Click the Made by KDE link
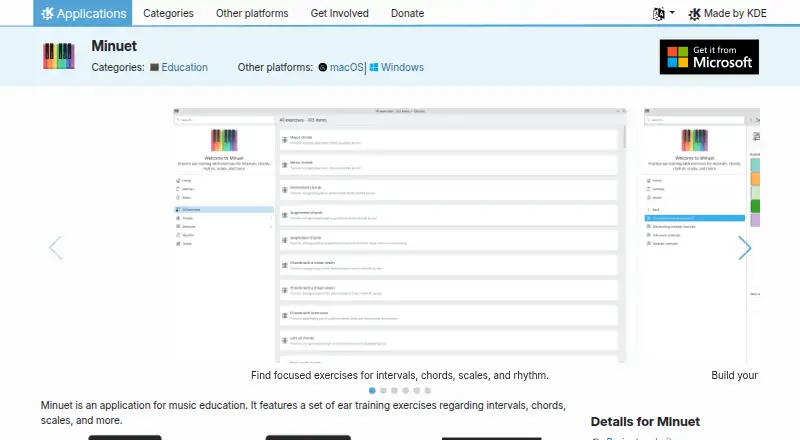 (728, 13)
